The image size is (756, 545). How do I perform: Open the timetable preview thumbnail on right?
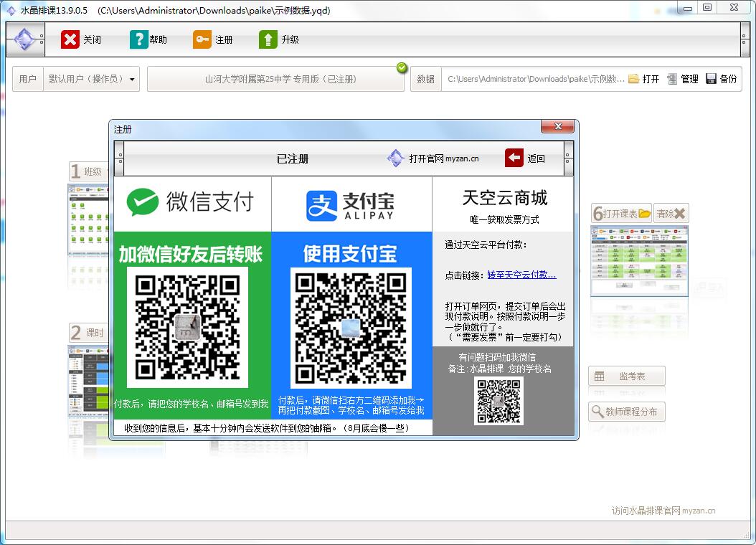pyautogui.click(x=639, y=261)
